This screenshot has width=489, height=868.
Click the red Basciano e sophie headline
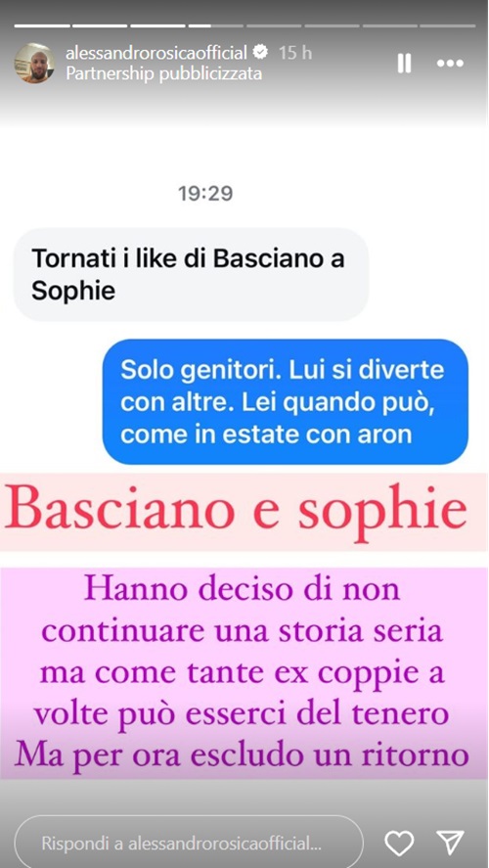[x=237, y=512]
